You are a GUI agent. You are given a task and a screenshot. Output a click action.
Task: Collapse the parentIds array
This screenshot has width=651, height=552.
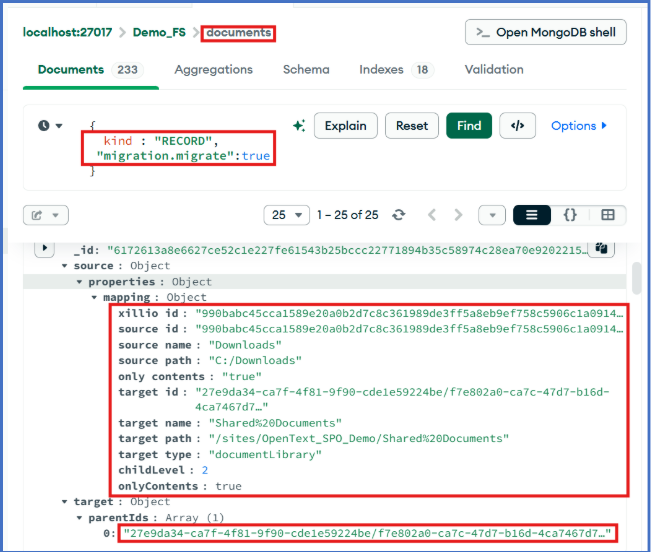pyautogui.click(x=79, y=518)
